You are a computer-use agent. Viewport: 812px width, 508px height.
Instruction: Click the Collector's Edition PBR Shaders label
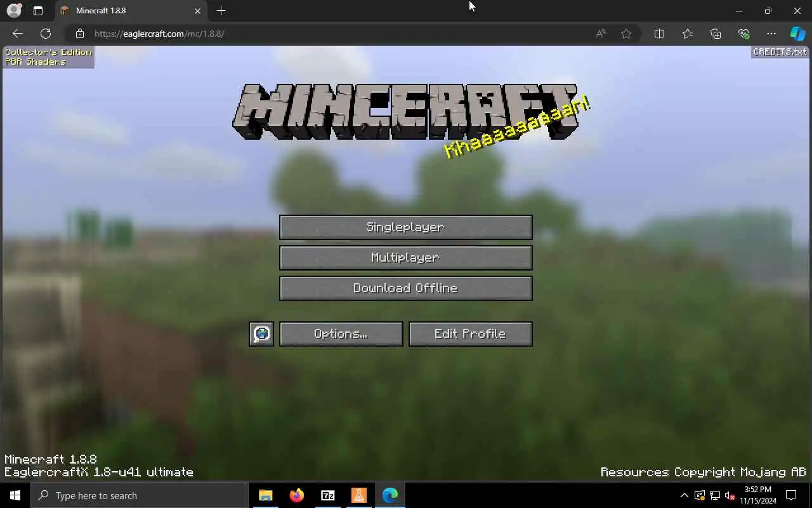pyautogui.click(x=48, y=57)
